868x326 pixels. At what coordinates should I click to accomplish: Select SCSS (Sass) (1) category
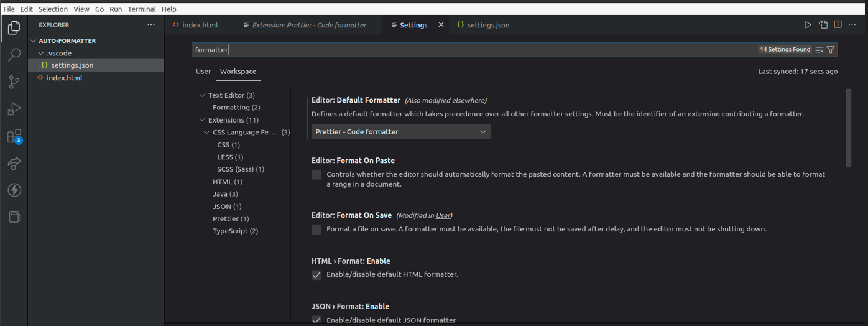241,169
